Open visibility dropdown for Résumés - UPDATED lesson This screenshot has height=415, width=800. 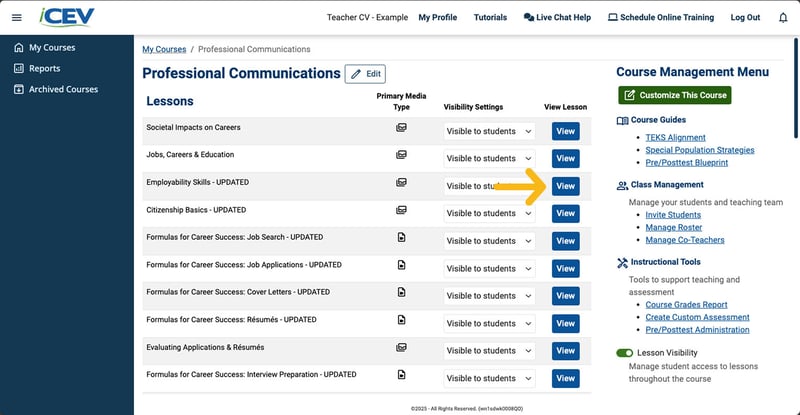pos(489,323)
